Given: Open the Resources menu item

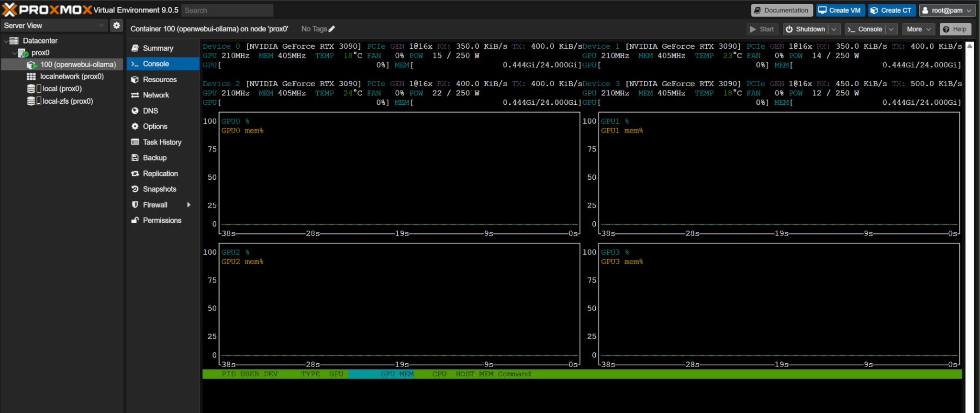Looking at the screenshot, I should (x=159, y=80).
